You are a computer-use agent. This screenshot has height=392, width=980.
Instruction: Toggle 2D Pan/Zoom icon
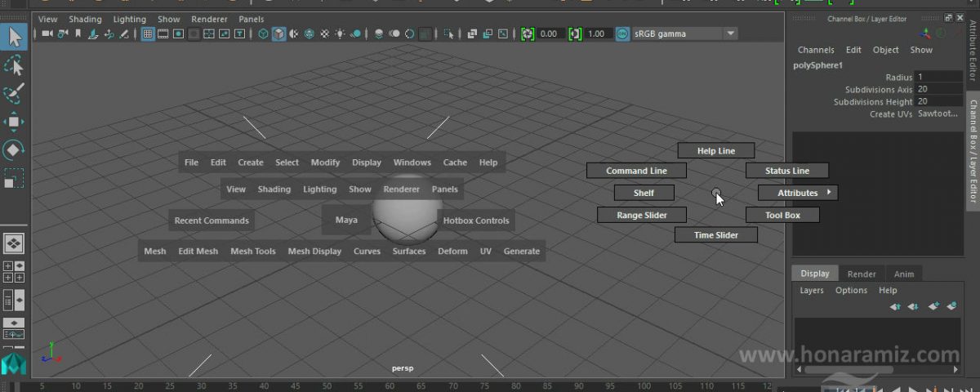click(109, 33)
